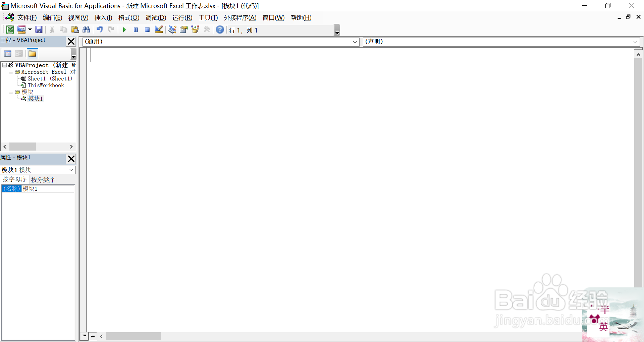Toggle Procedure View button
Screen dimensions: 644x342
84,336
